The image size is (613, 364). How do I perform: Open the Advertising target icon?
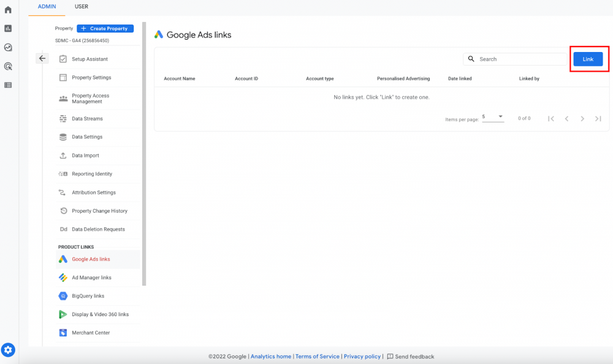pyautogui.click(x=8, y=66)
